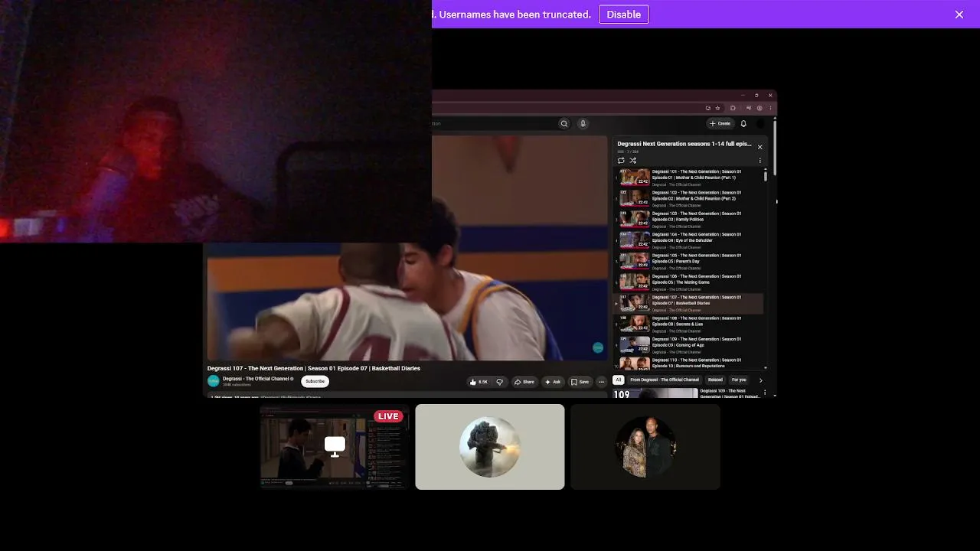Click the YouTube Create button

click(720, 123)
